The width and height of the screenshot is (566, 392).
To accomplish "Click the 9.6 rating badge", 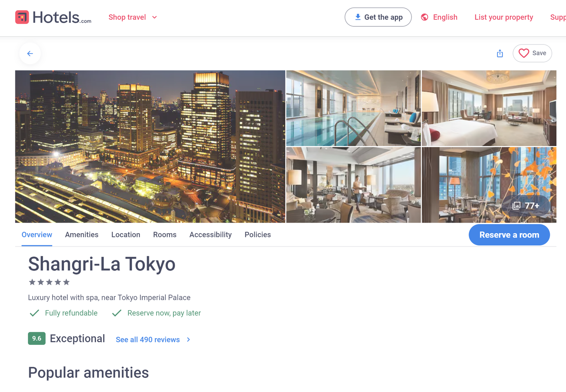I will pos(37,339).
